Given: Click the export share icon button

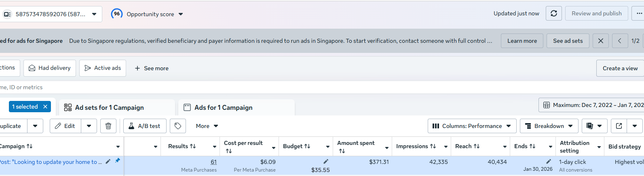Looking at the screenshot, I should (x=619, y=126).
